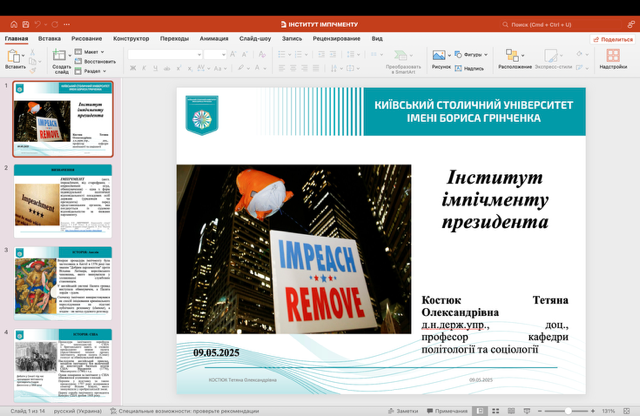Screen dimensions: 640x416
Task: Switch to the Конструктор tab
Action: coord(131,38)
